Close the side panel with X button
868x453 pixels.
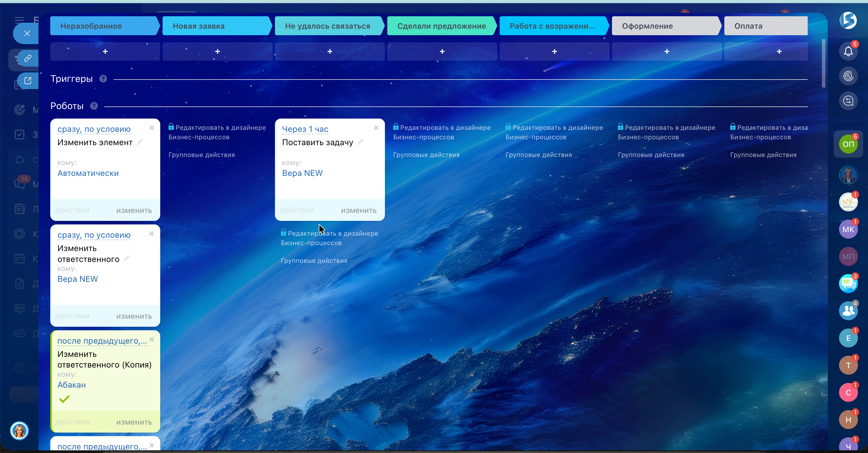pos(27,33)
